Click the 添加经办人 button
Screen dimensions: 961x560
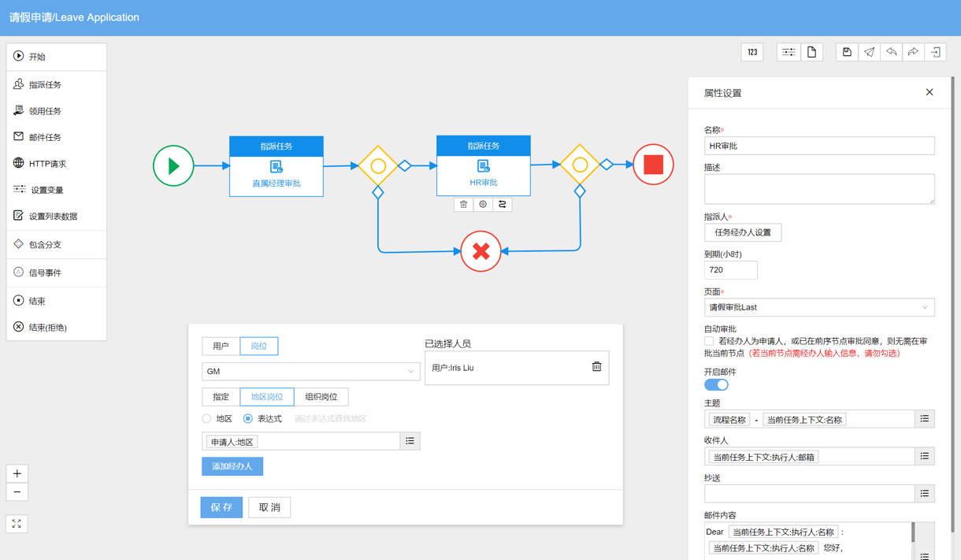click(232, 466)
